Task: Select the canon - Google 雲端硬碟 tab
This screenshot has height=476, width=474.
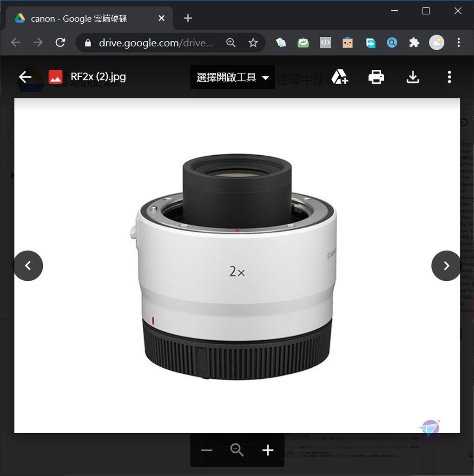Action: [89, 19]
